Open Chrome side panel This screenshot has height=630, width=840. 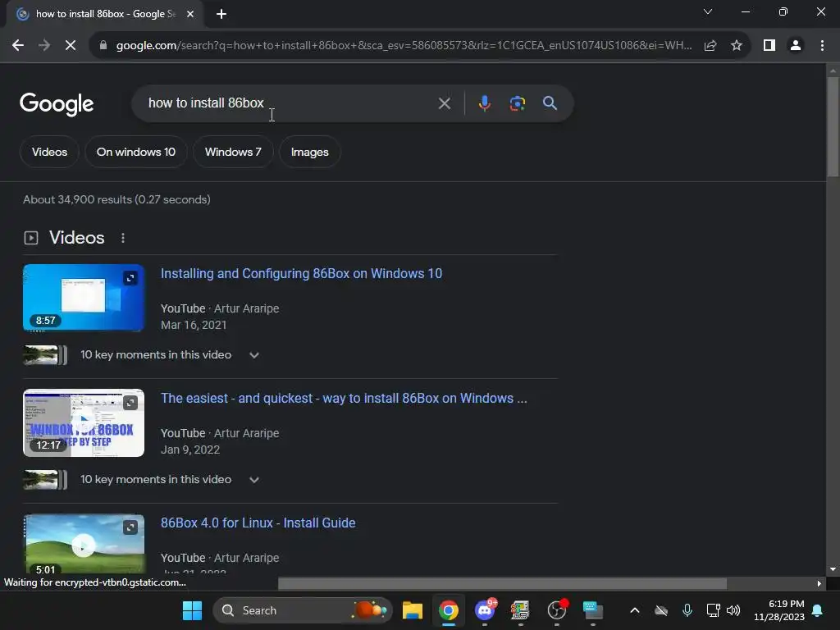tap(769, 46)
